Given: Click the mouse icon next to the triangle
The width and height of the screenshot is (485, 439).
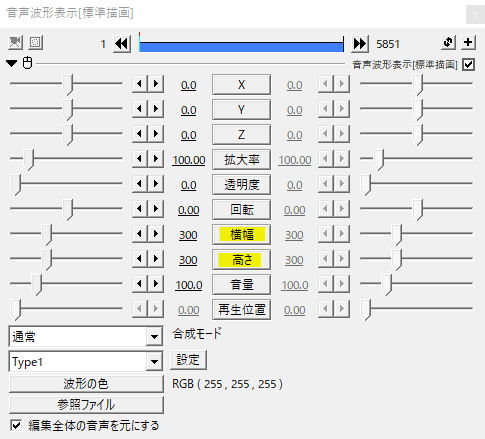Looking at the screenshot, I should point(28,63).
